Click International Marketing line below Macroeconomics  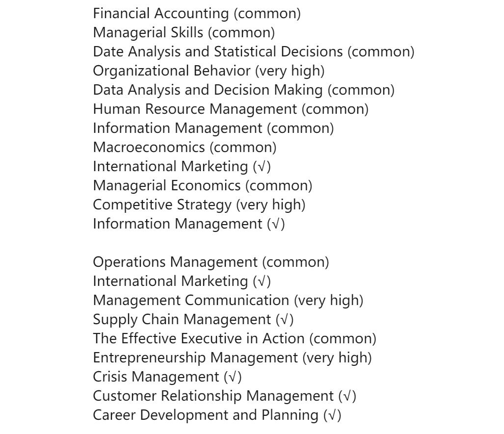(182, 166)
